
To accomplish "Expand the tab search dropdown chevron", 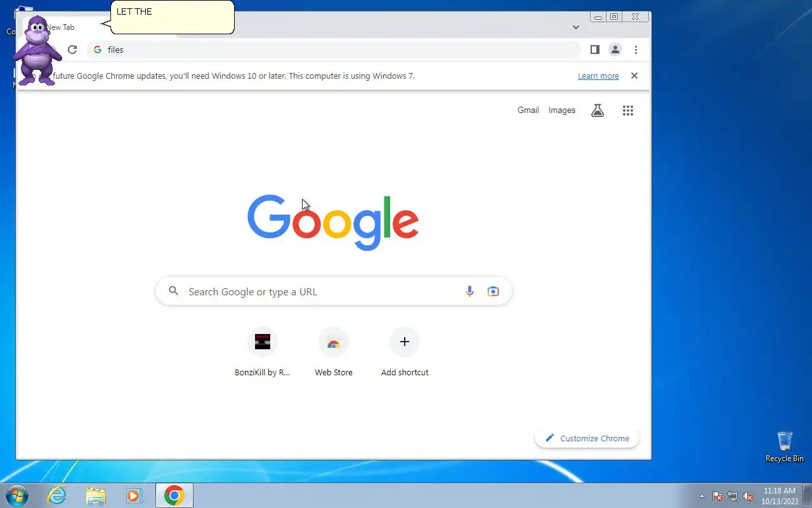I will tap(576, 27).
